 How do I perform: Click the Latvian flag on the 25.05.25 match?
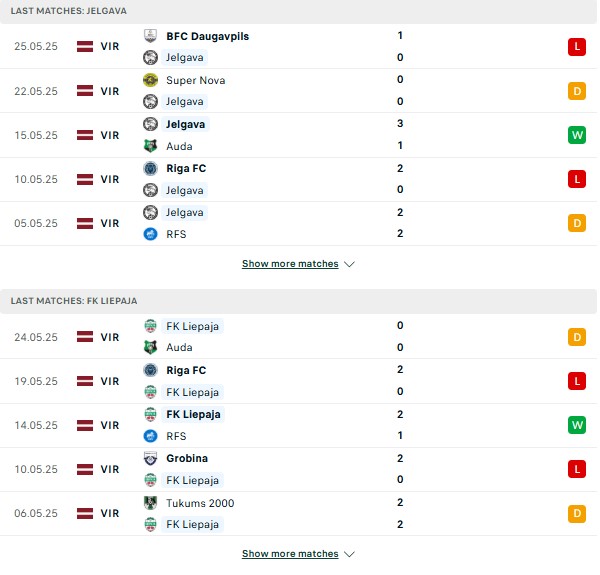point(85,46)
